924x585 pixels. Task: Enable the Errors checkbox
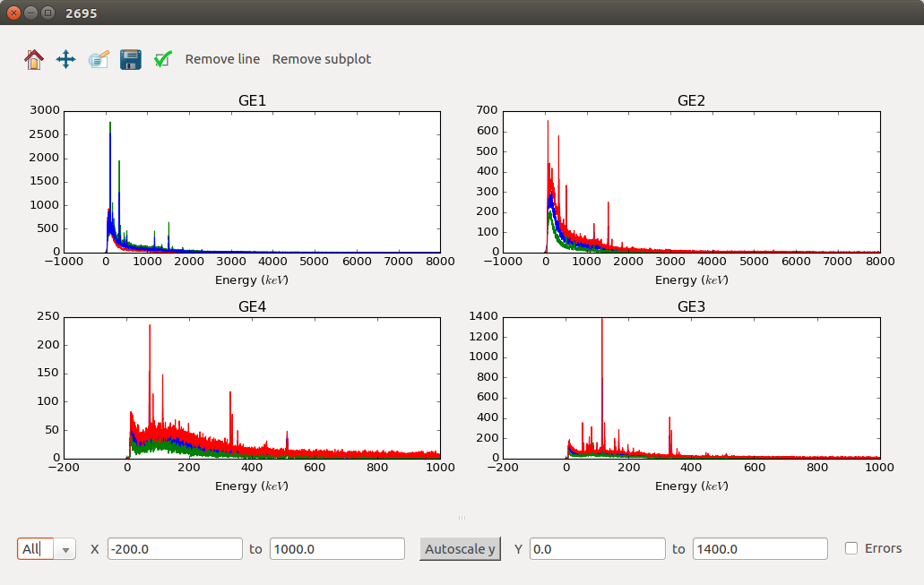tap(851, 548)
